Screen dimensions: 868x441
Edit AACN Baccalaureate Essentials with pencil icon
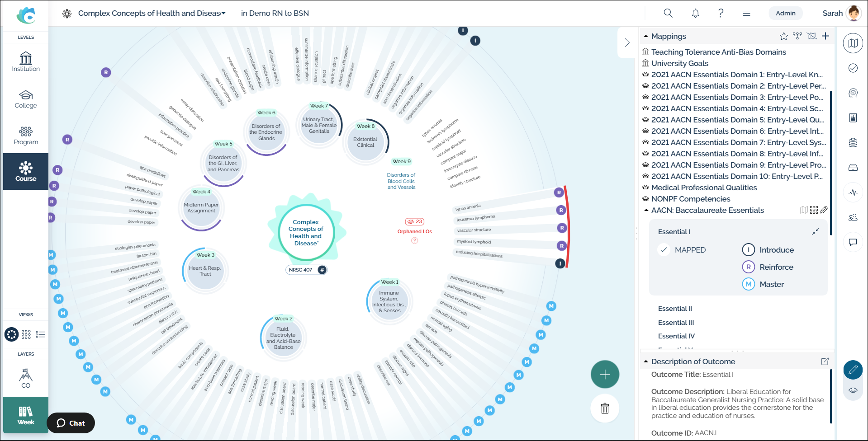(824, 210)
